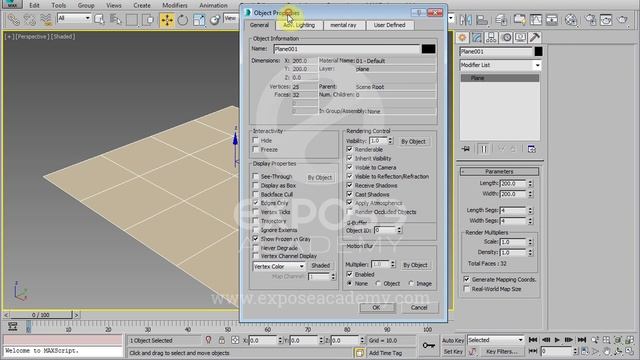
Task: Increase Visibility spinner value
Action: [391, 139]
